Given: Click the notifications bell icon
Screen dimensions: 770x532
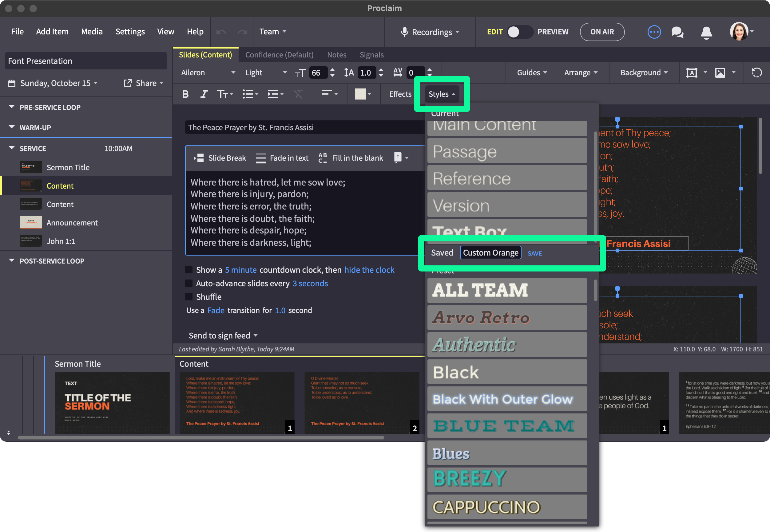Looking at the screenshot, I should click(x=706, y=32).
